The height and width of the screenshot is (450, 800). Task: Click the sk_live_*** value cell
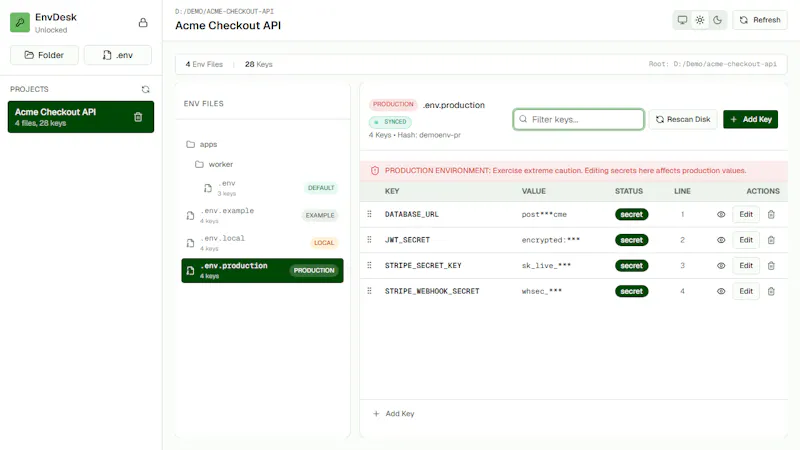pos(546,266)
